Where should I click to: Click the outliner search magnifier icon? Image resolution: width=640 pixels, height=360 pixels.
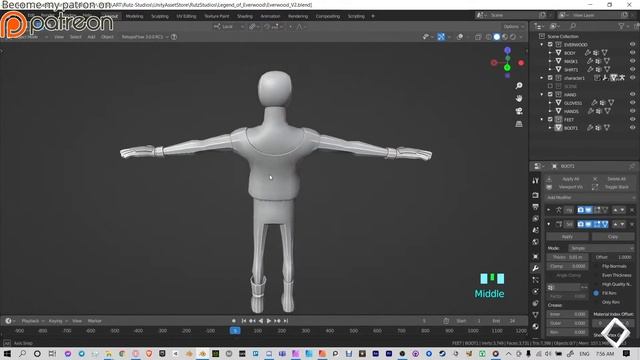point(573,26)
